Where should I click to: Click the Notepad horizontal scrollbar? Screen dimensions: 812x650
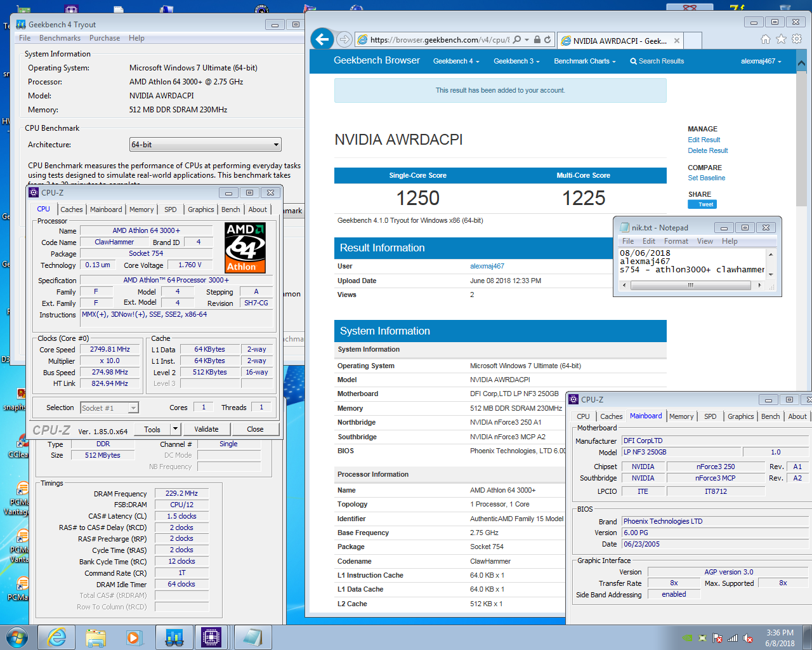tap(691, 285)
